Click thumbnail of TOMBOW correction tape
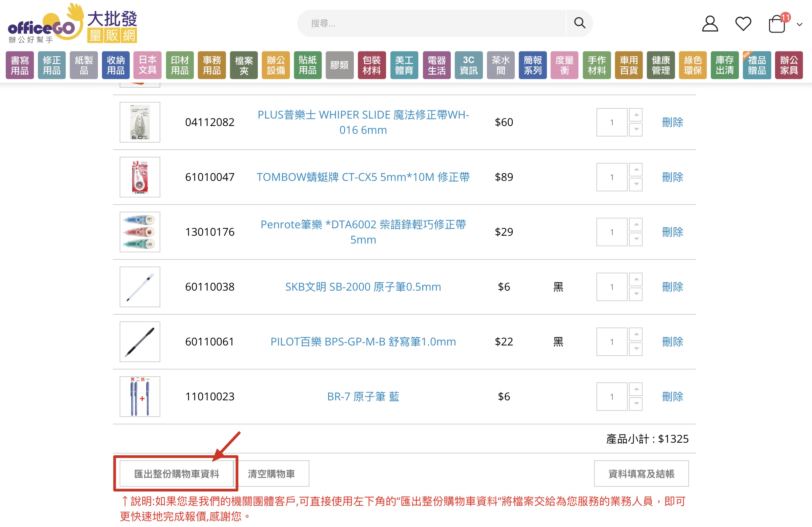 click(140, 177)
